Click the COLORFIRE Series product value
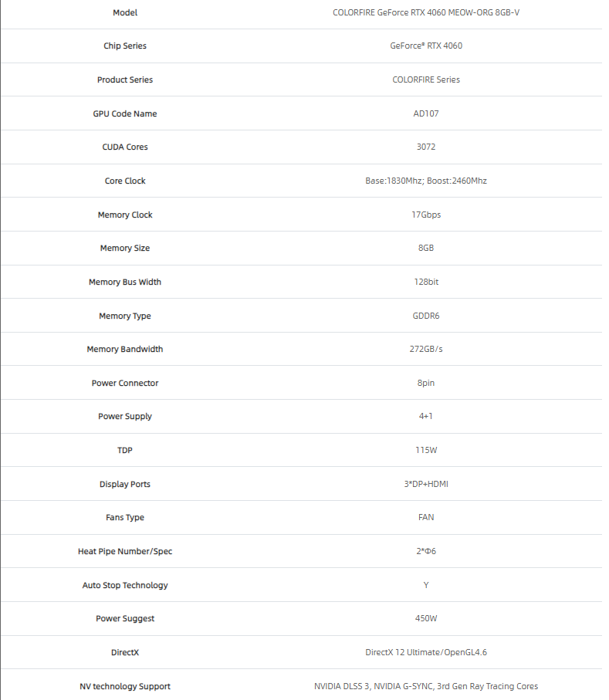The width and height of the screenshot is (609, 700). [426, 79]
